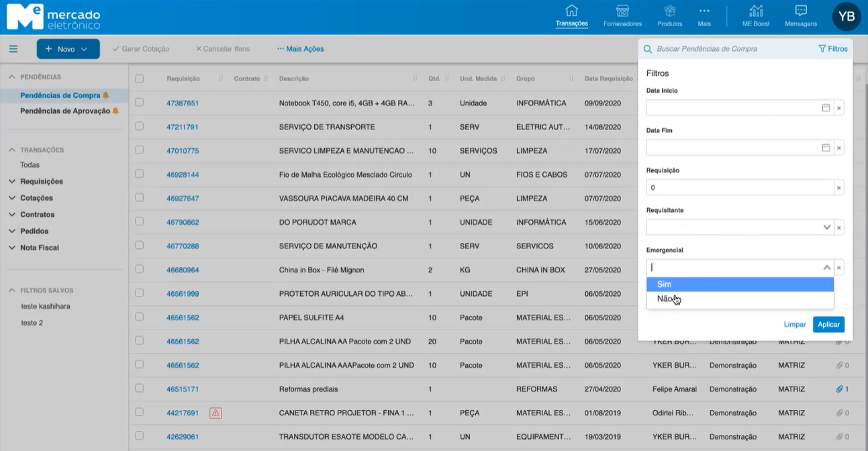
Task: Click the bell beside Pendências de Aprovação
Action: 115,111
